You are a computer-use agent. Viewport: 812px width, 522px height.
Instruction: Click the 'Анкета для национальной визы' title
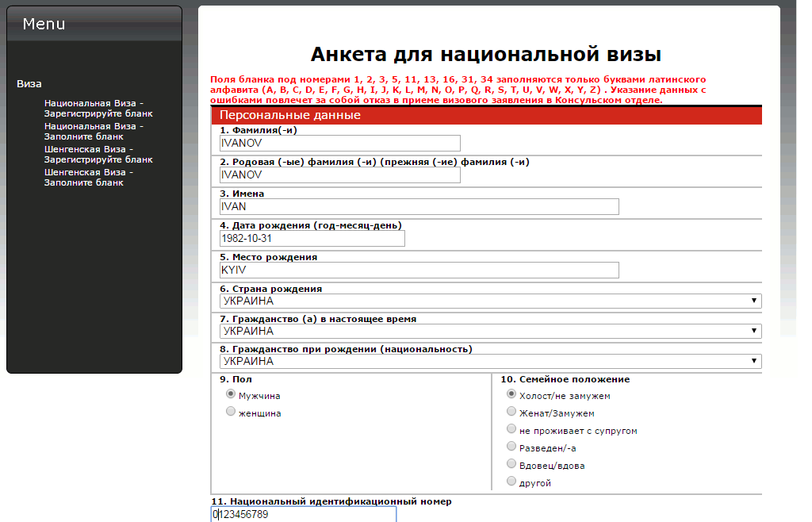pyautogui.click(x=486, y=55)
